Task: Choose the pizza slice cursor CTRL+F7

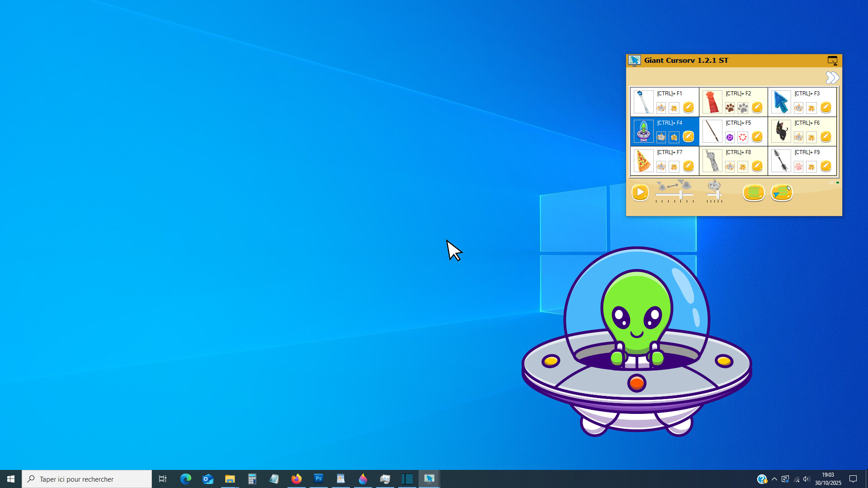Action: (643, 161)
